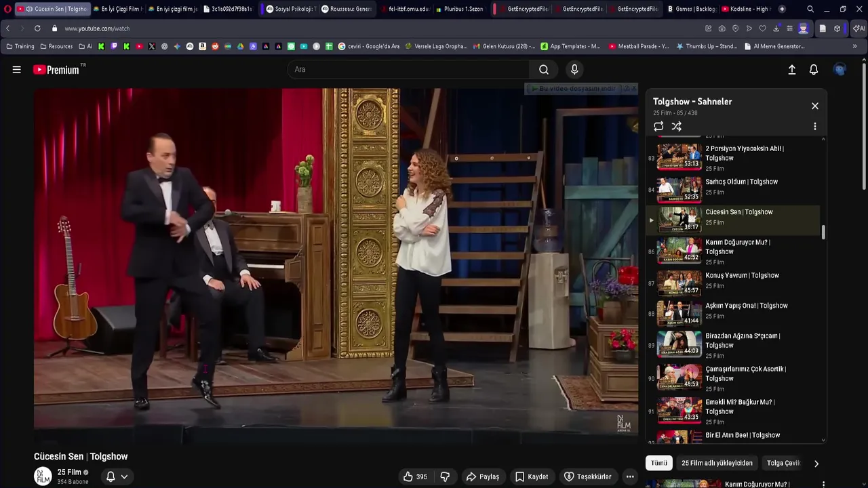This screenshot has height=488, width=868.
Task: Open a new browser tab
Action: pyautogui.click(x=782, y=9)
